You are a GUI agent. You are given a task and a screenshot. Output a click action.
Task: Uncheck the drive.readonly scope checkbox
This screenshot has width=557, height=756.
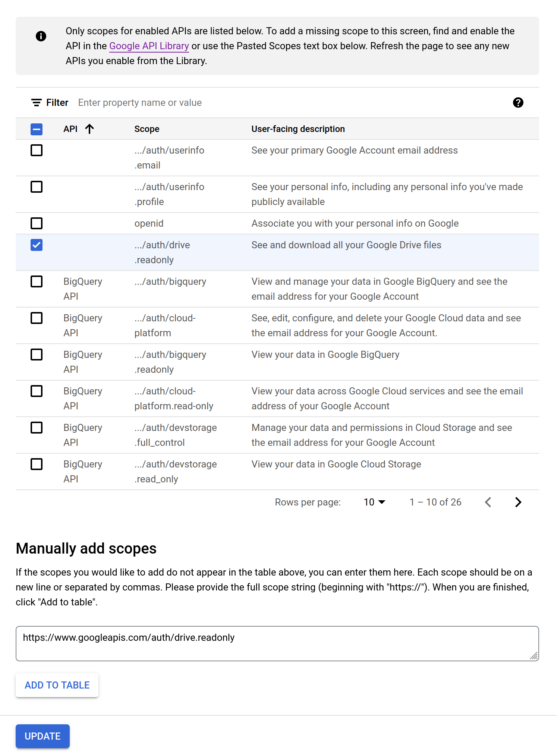pyautogui.click(x=37, y=245)
